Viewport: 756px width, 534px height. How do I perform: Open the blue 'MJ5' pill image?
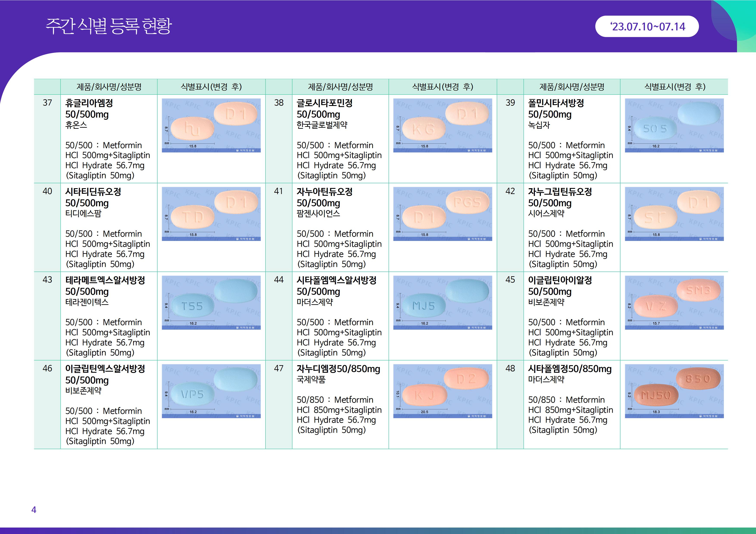pos(442,302)
